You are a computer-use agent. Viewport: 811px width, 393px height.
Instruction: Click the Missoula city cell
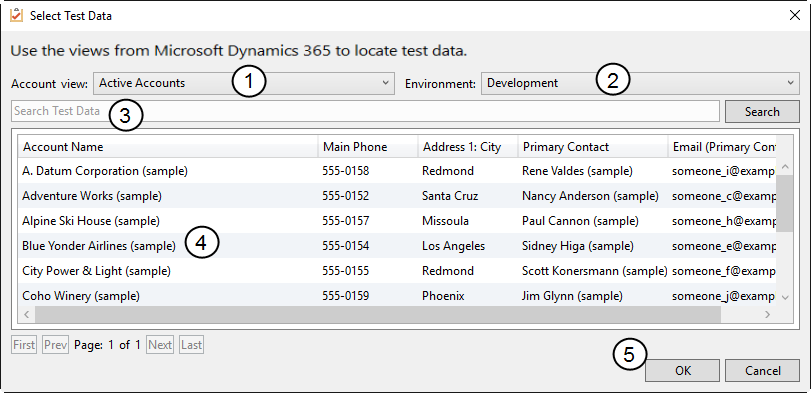click(x=445, y=221)
